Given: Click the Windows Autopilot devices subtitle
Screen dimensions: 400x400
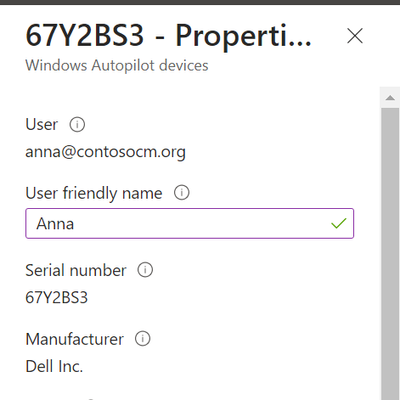Looking at the screenshot, I should tap(117, 65).
